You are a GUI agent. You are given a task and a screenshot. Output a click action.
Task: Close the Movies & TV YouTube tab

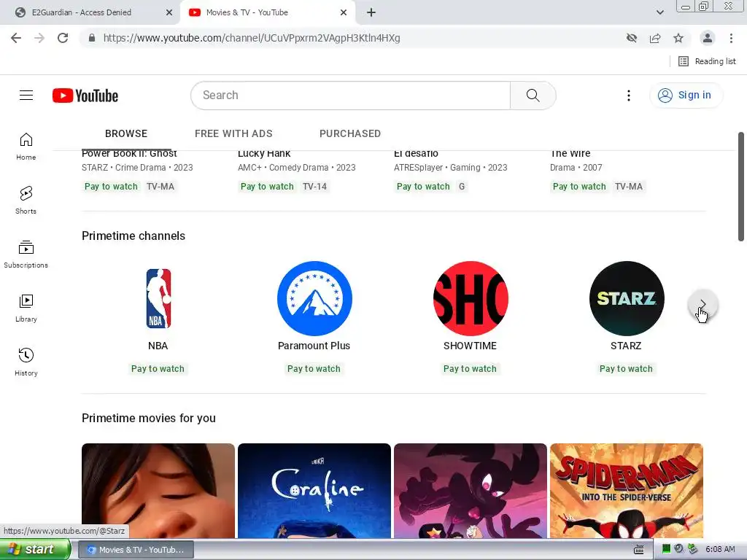coord(344,12)
